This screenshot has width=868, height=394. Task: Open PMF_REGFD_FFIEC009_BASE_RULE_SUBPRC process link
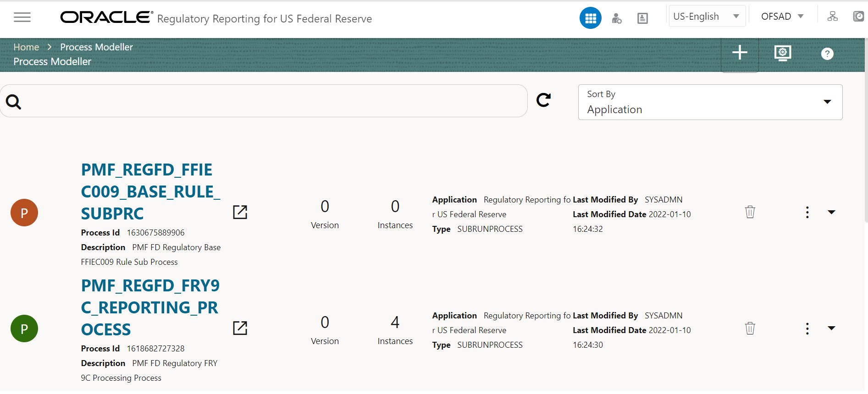click(x=150, y=192)
